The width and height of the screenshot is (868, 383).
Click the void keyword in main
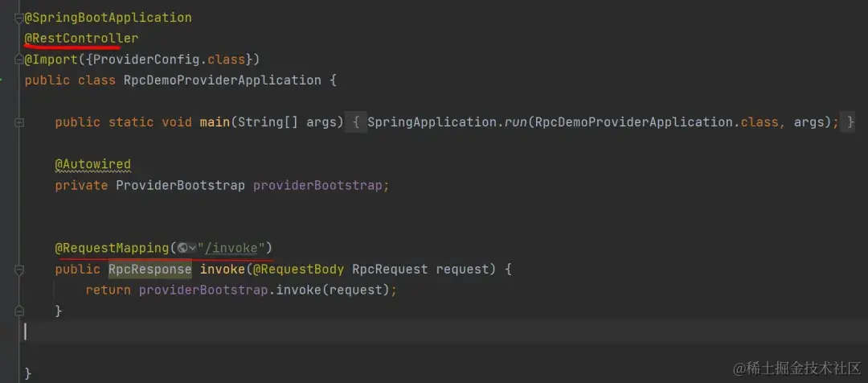pyautogui.click(x=177, y=122)
